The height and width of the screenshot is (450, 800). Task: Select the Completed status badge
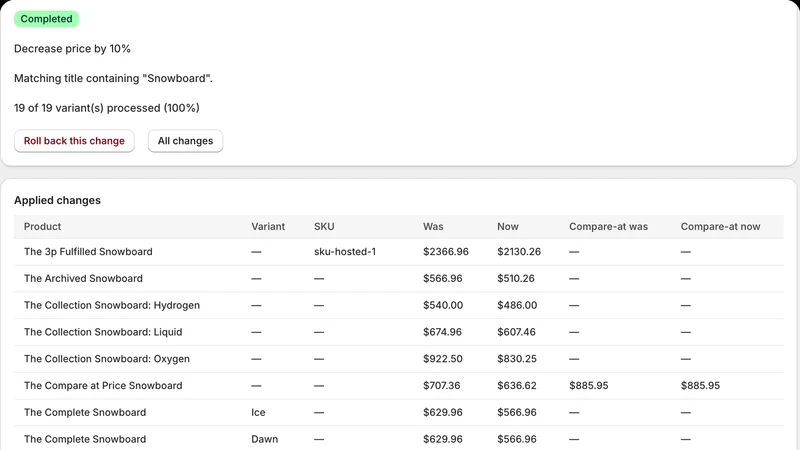pyautogui.click(x=46, y=19)
